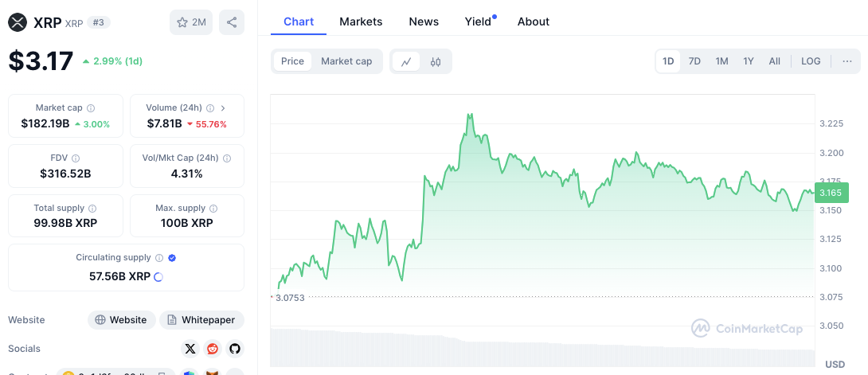This screenshot has height=375, width=868.
Task: Toggle LOG scale on chart
Action: 811,61
